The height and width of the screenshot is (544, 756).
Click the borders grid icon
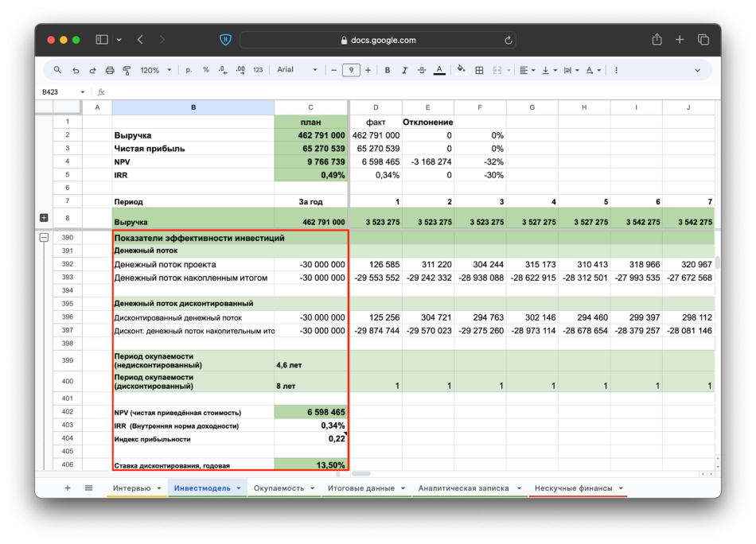click(479, 70)
